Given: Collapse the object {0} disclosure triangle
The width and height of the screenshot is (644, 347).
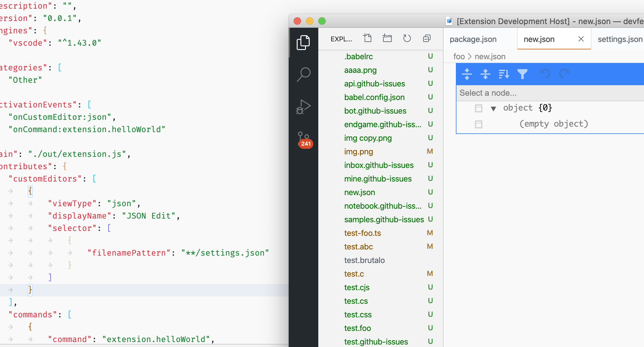Looking at the screenshot, I should pos(493,108).
